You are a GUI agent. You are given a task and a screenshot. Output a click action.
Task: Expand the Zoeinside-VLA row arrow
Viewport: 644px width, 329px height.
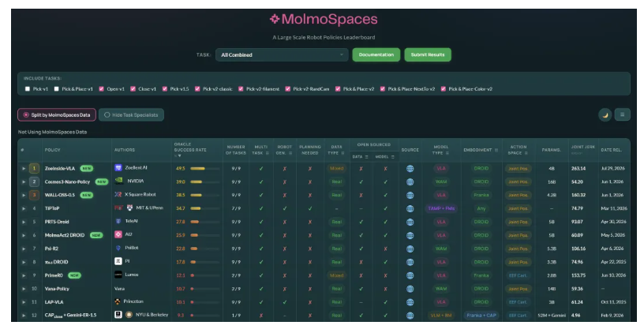pos(24,168)
